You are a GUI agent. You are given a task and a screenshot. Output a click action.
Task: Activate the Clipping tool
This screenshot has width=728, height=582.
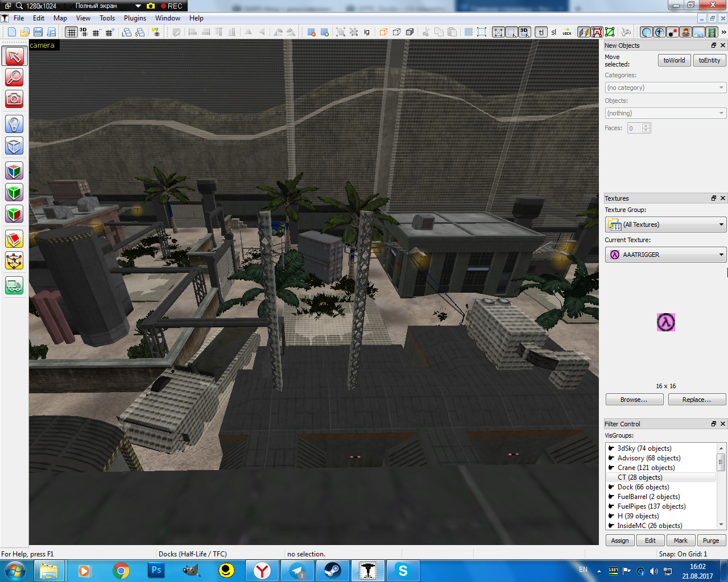14,239
